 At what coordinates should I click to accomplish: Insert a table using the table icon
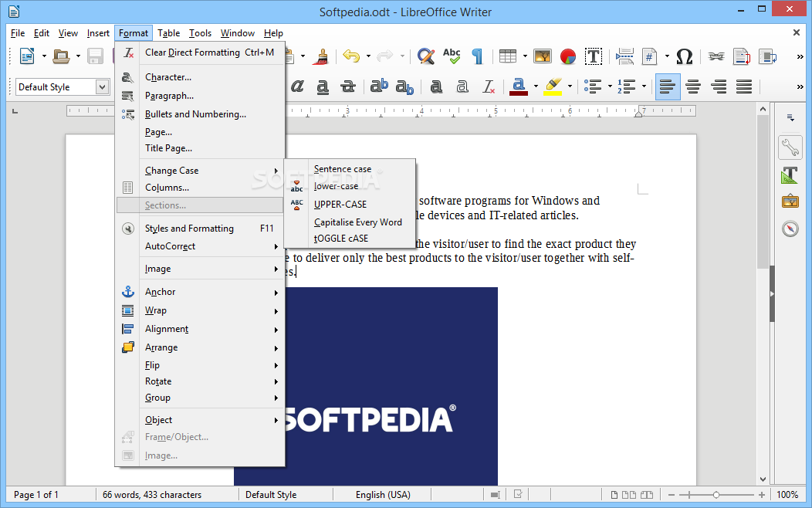(508, 56)
